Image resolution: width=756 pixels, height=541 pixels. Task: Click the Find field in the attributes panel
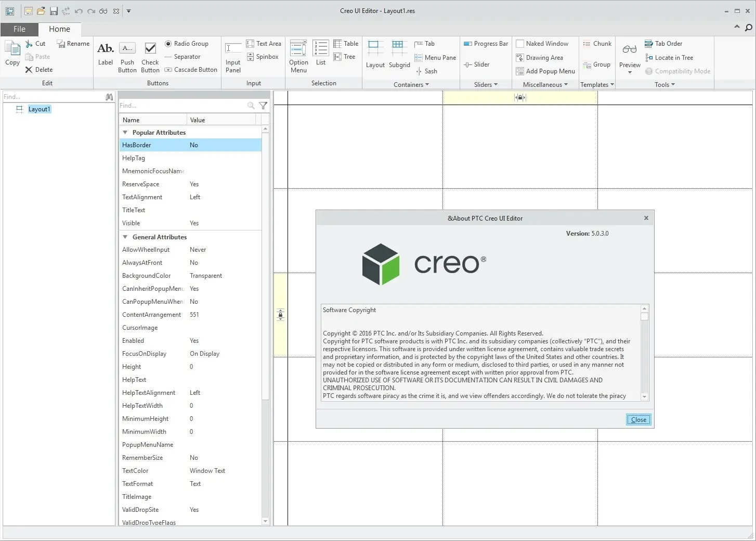click(x=183, y=106)
